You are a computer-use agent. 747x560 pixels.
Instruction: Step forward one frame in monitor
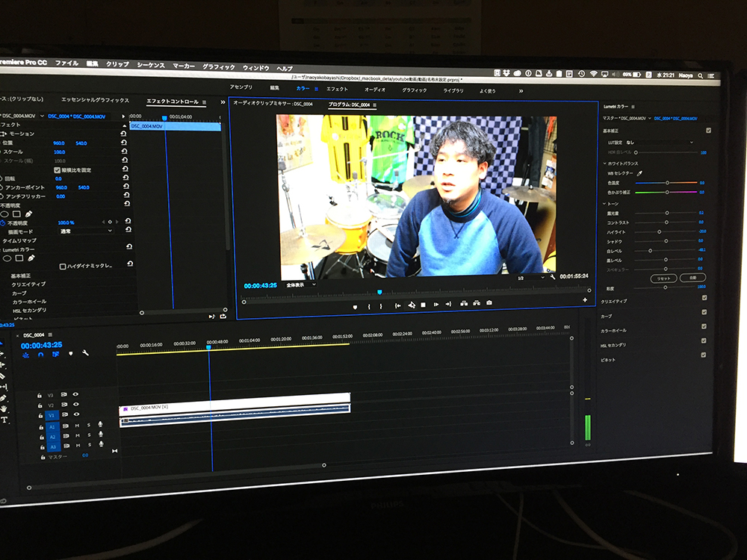pyautogui.click(x=436, y=305)
